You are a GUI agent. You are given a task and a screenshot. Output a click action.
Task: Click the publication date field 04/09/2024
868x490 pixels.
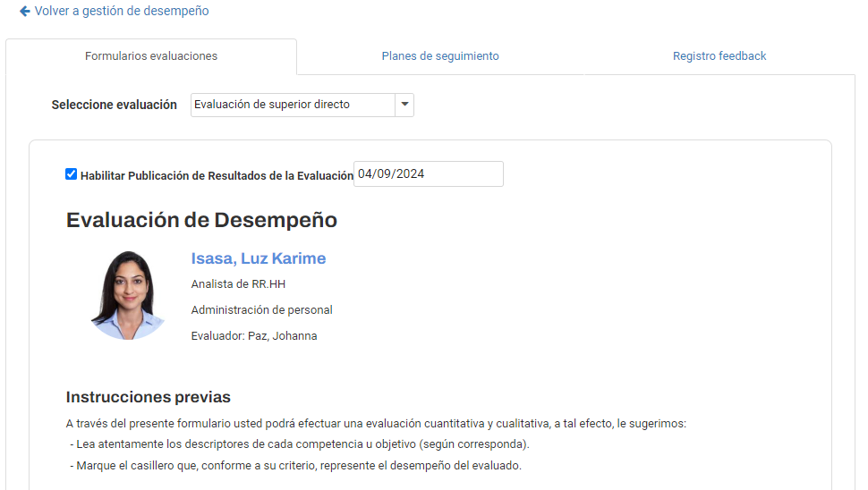coord(429,173)
